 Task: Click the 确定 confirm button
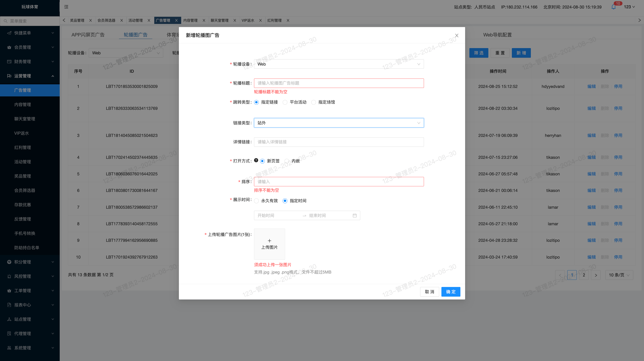coord(451,292)
